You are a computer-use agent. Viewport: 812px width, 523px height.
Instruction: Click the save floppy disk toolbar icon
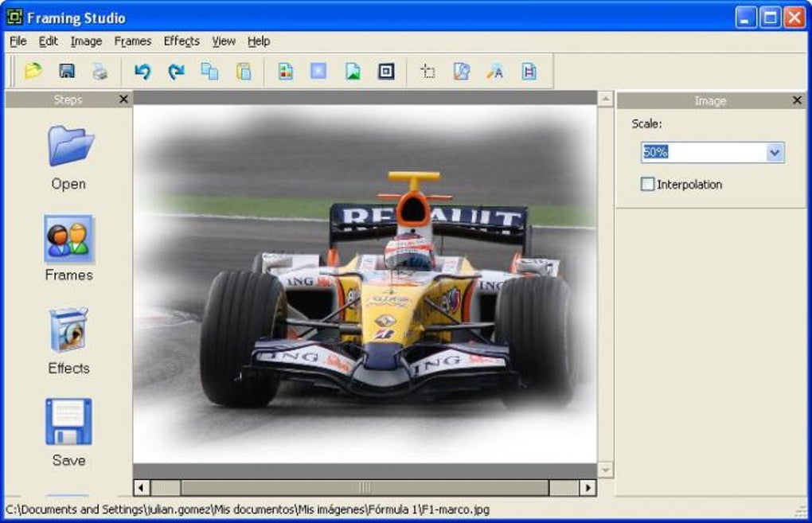tap(67, 71)
